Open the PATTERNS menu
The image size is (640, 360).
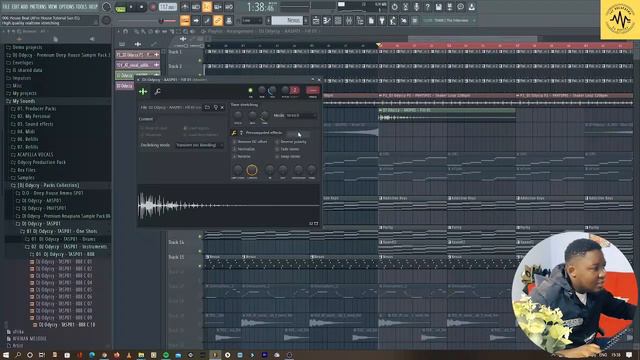point(38,7)
